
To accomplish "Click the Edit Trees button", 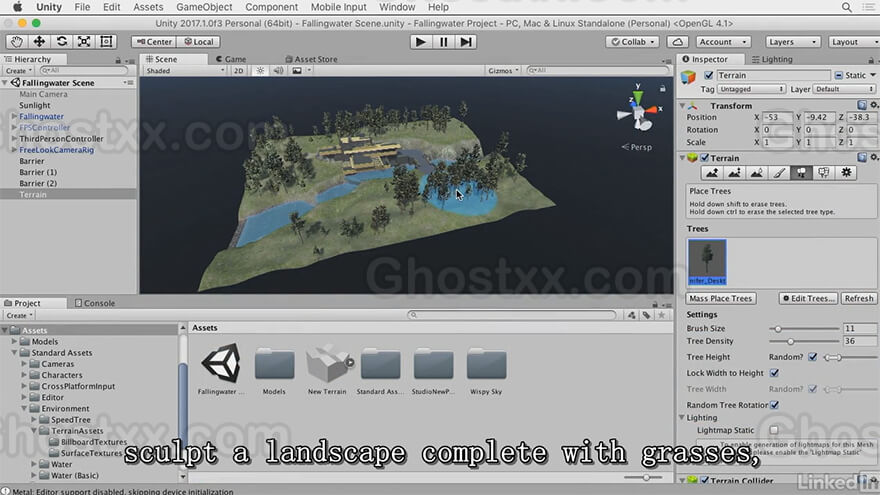I will 809,299.
